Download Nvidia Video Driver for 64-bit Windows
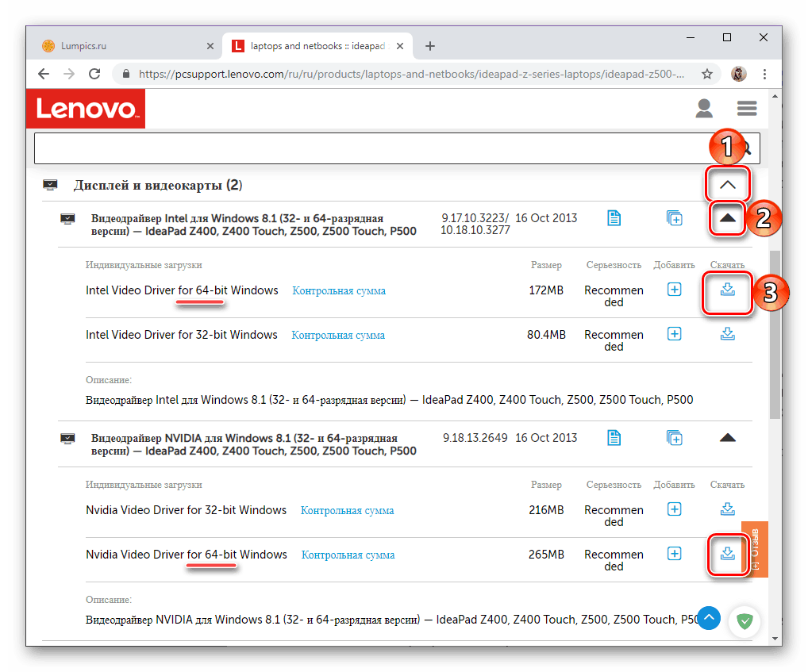The height and width of the screenshot is (672, 808). click(727, 555)
